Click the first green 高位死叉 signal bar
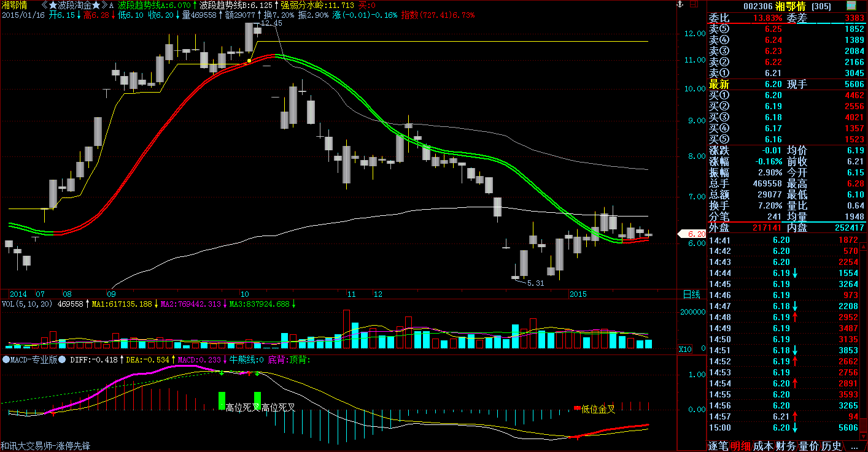The image size is (868, 452). (222, 400)
